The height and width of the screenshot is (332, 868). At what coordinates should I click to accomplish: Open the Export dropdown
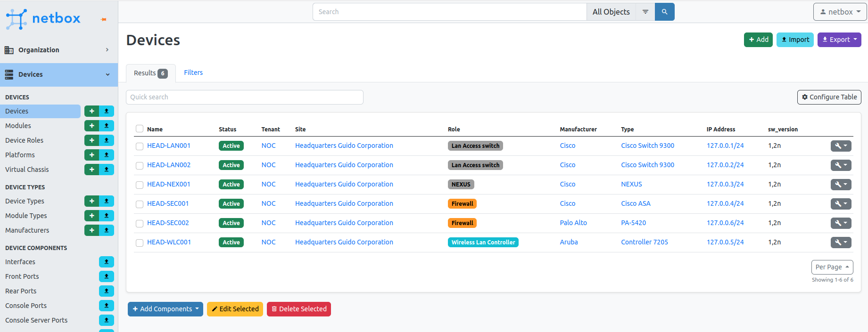coord(839,40)
